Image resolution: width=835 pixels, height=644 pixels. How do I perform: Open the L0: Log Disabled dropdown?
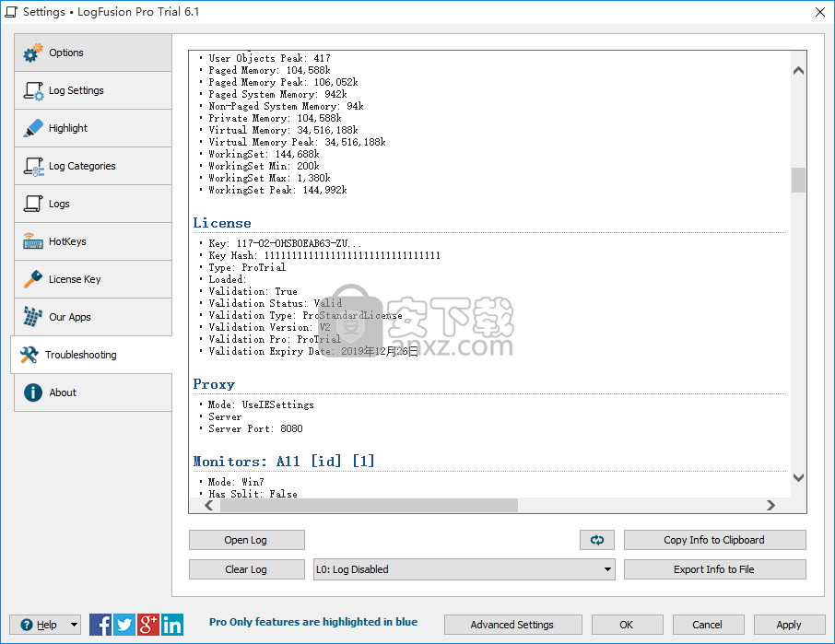464,569
